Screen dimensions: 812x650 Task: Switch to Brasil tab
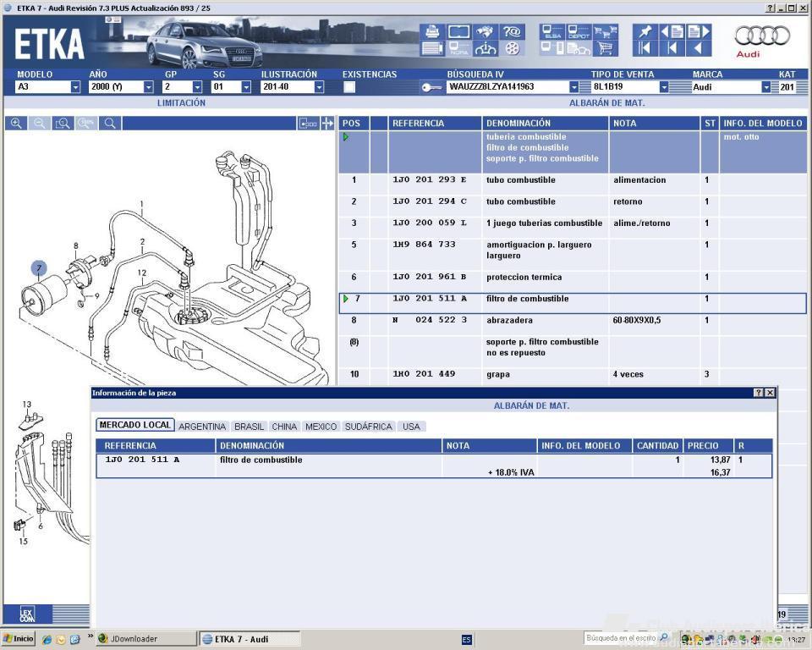tap(249, 427)
